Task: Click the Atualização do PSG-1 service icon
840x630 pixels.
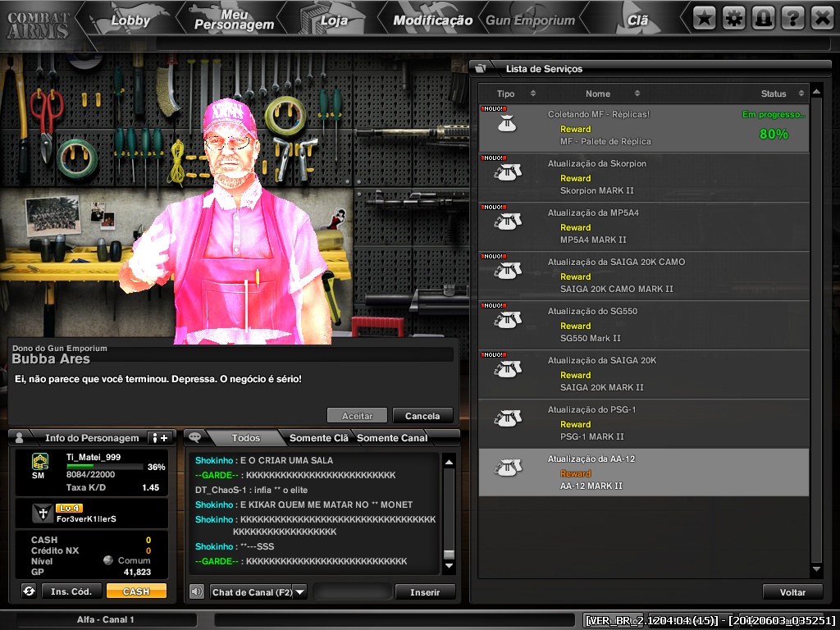Action: coord(507,419)
